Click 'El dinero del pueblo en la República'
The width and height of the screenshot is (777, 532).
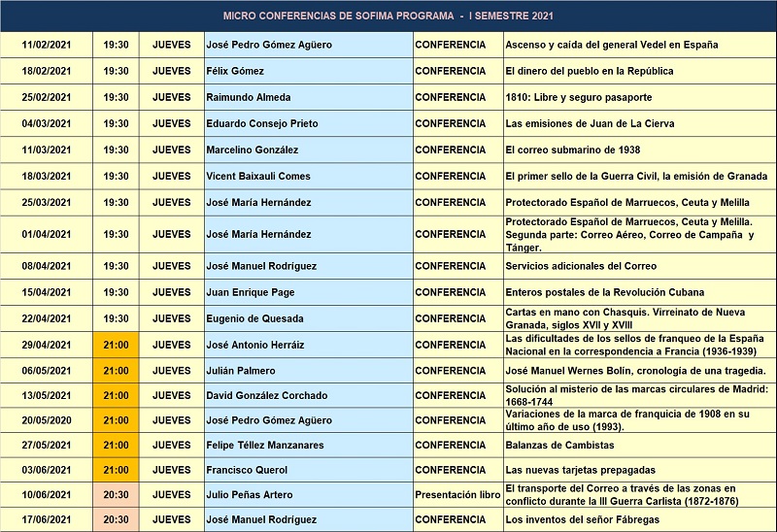[590, 71]
